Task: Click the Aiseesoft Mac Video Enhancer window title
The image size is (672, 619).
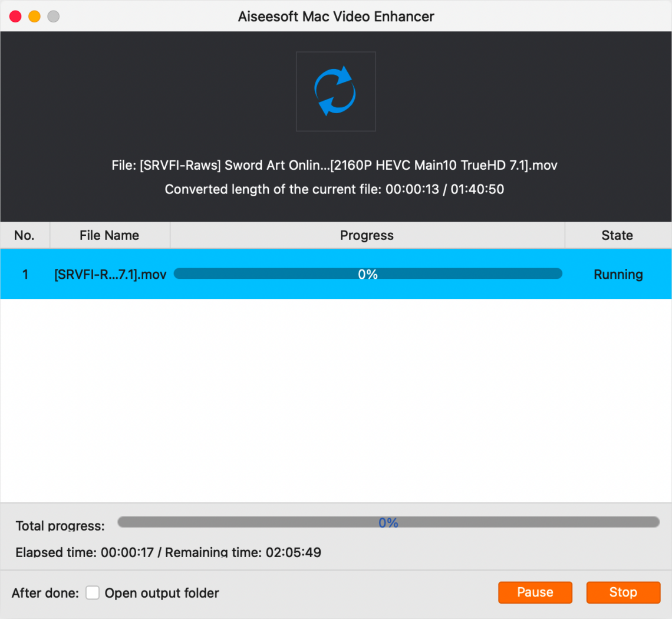Action: (336, 17)
